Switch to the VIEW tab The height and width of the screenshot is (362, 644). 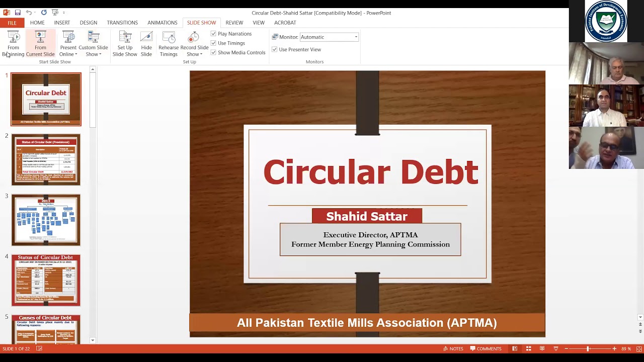click(x=259, y=23)
